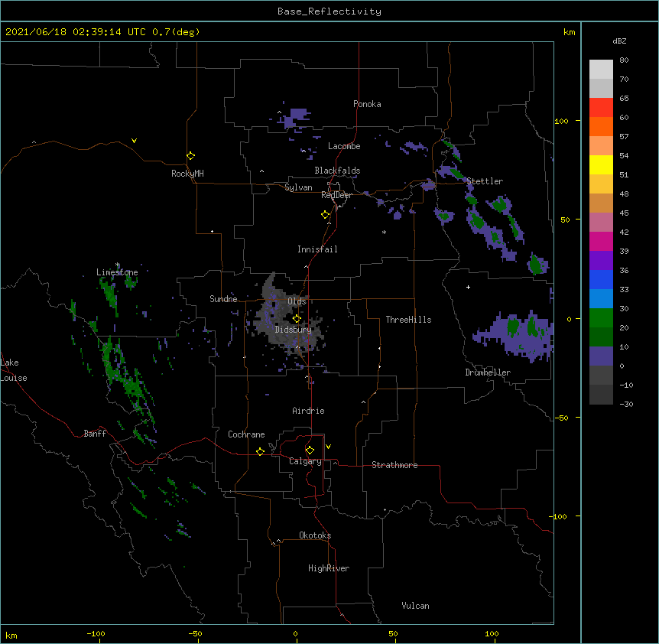Click the yellow v marker northeast of Calgary
659x644 pixels.
[x=328, y=447]
